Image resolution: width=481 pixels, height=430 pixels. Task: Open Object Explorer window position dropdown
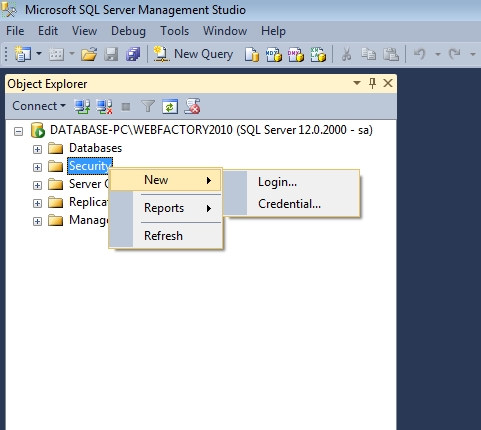pos(357,83)
